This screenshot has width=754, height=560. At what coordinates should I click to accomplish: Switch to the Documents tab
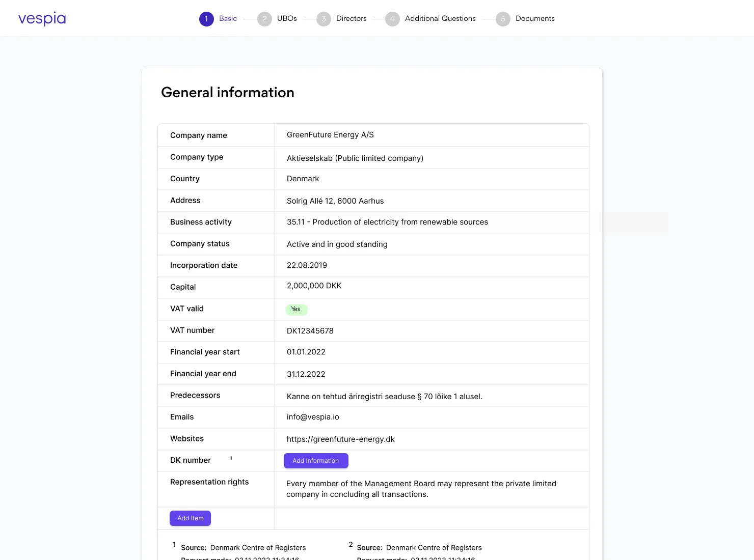pos(534,18)
